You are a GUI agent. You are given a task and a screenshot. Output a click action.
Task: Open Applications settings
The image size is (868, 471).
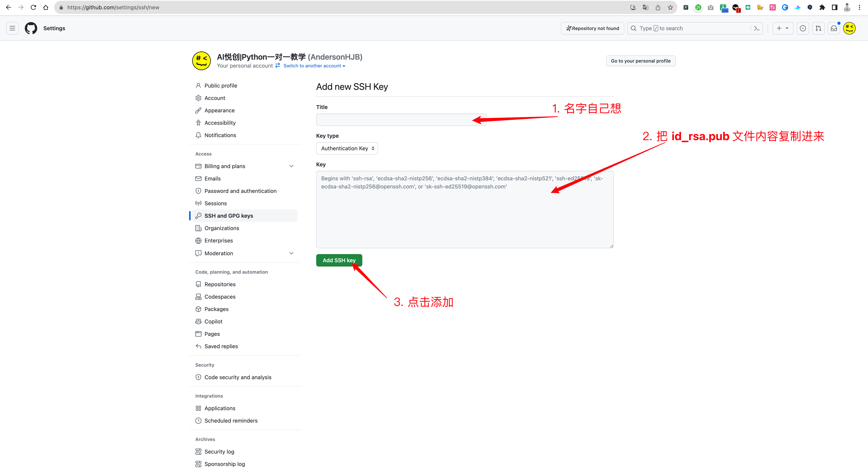point(245,408)
